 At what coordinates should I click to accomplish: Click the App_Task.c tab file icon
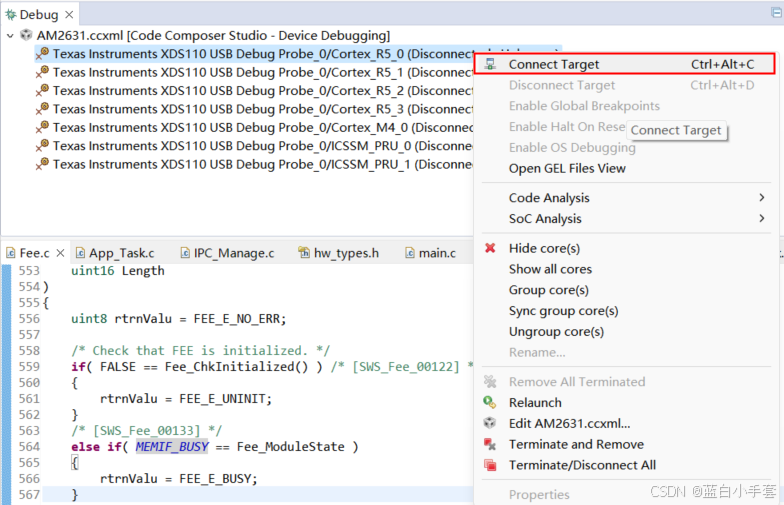coord(80,253)
